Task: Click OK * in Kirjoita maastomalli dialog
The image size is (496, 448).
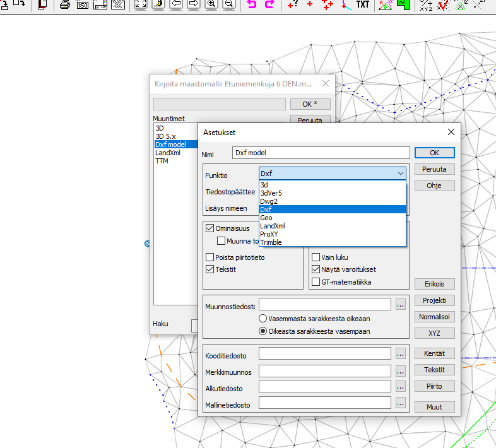Action: (x=310, y=104)
